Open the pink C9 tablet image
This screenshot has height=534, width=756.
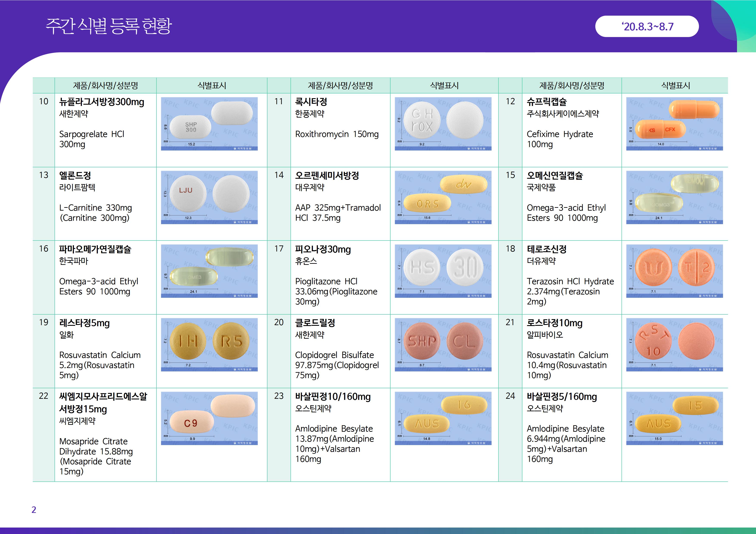coord(209,418)
